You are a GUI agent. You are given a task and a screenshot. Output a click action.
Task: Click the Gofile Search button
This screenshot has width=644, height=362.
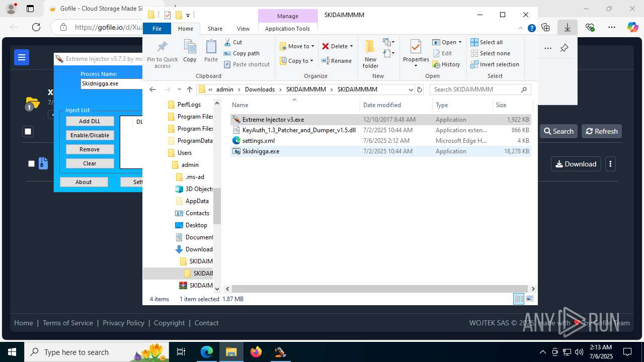point(558,131)
